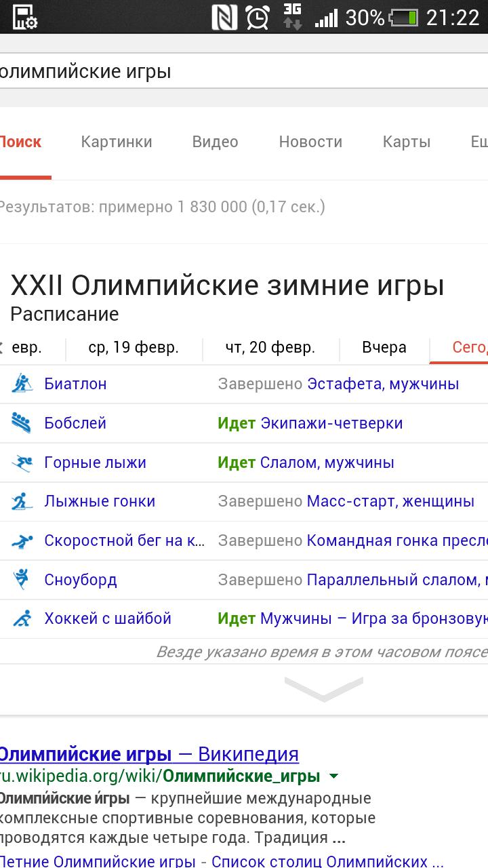Open the Хоккей с шайбой link

108,618
